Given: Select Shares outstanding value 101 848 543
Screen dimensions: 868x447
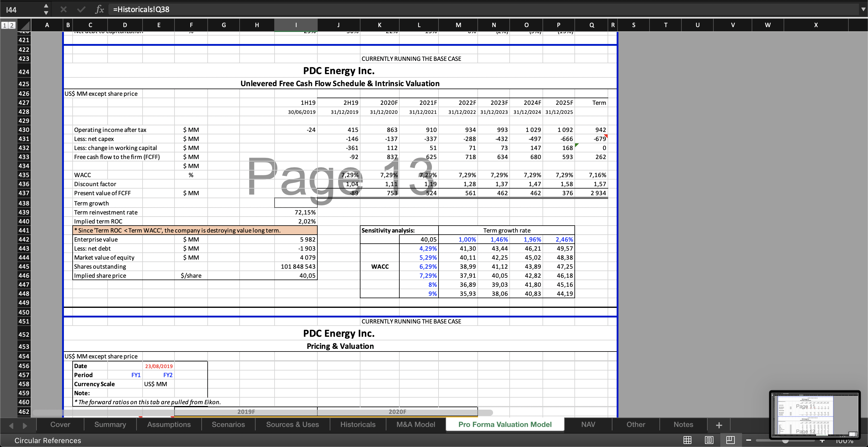Looking at the screenshot, I should coord(296,267).
